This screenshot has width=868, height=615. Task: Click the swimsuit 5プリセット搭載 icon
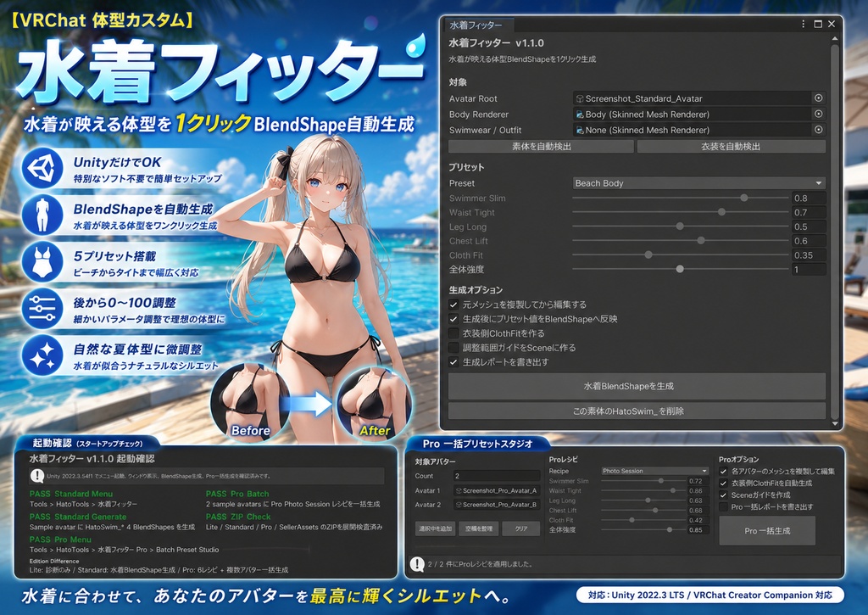click(x=42, y=261)
